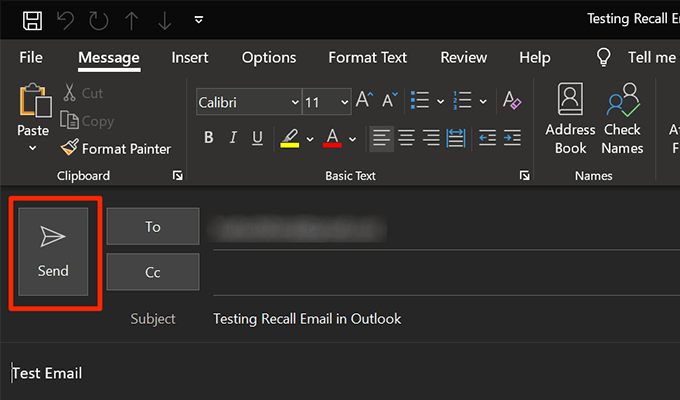Toggle Bold formatting

tap(209, 138)
